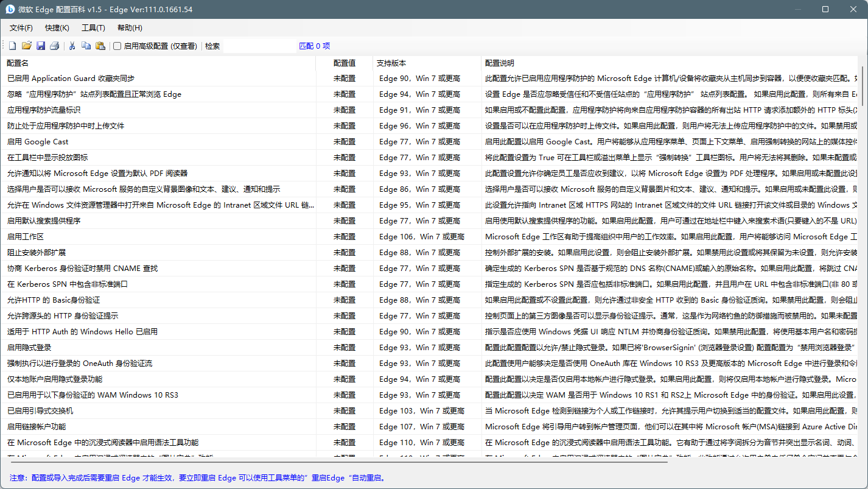This screenshot has width=868, height=489.
Task: Select row 允许跨源头的 HTTP 身份验证提示
Action: click(x=430, y=315)
